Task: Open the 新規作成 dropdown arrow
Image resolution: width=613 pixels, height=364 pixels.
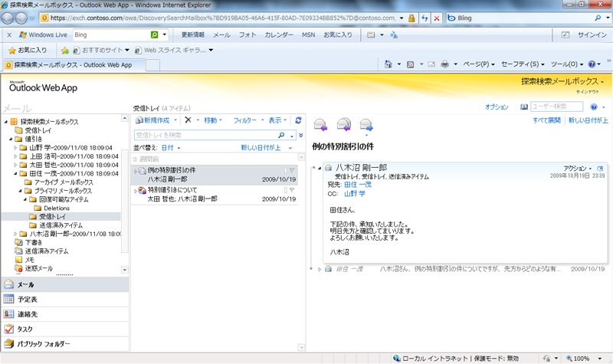Action: pos(175,120)
